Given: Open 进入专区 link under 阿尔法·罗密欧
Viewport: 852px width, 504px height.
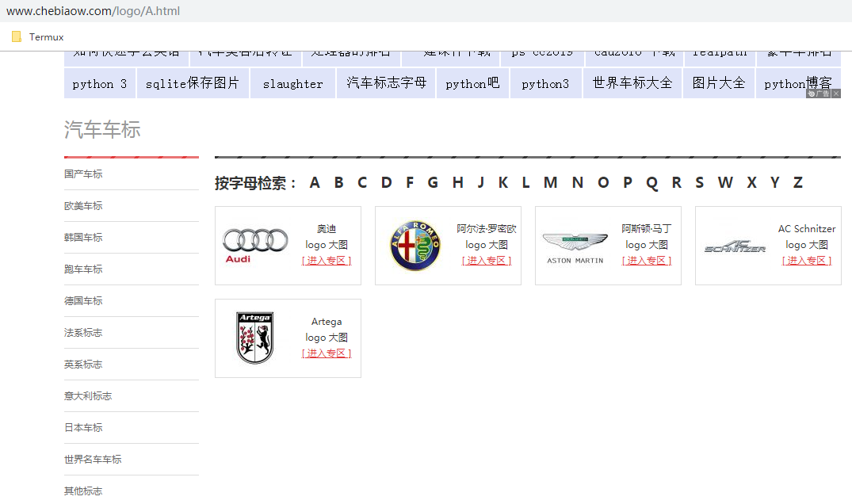Looking at the screenshot, I should point(487,261).
